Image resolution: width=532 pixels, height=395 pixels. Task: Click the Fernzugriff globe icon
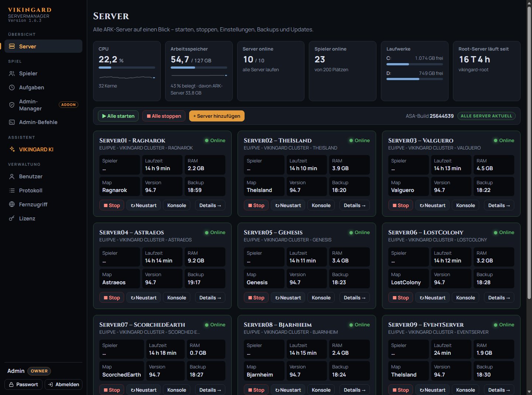click(x=12, y=205)
